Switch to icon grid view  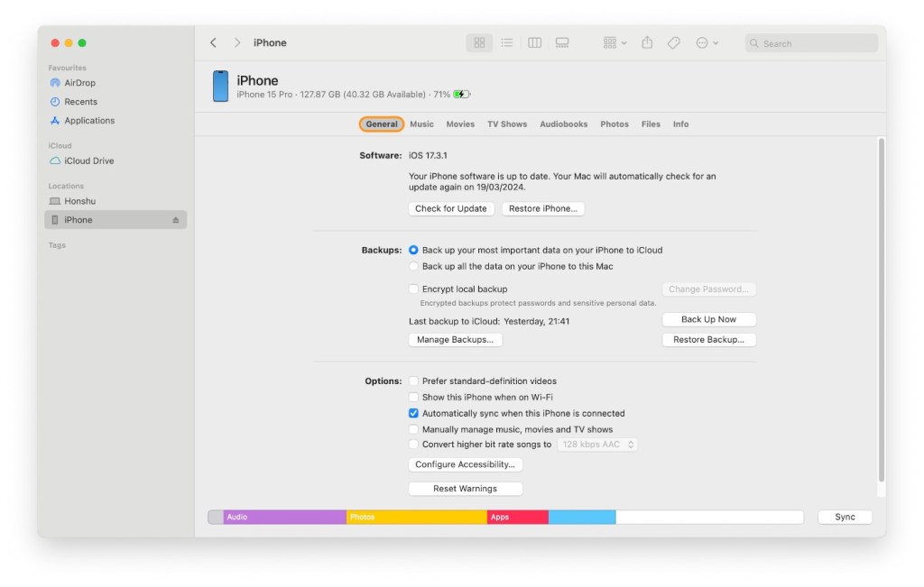[479, 42]
